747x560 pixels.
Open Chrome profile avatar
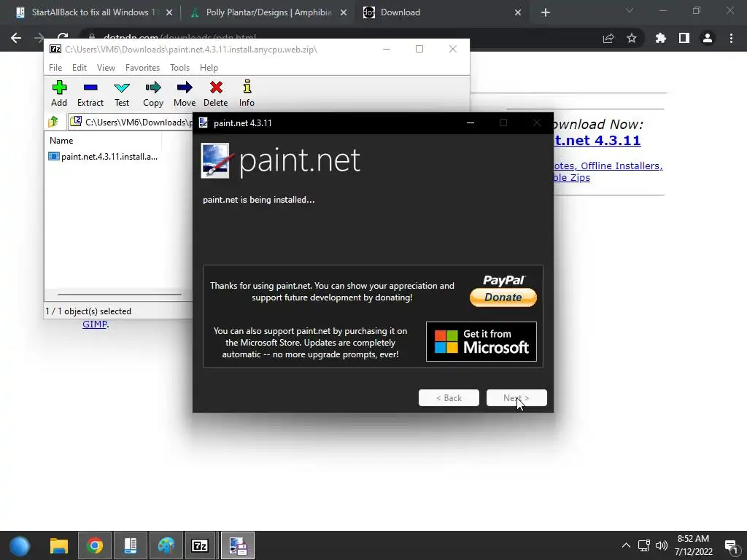pos(708,38)
